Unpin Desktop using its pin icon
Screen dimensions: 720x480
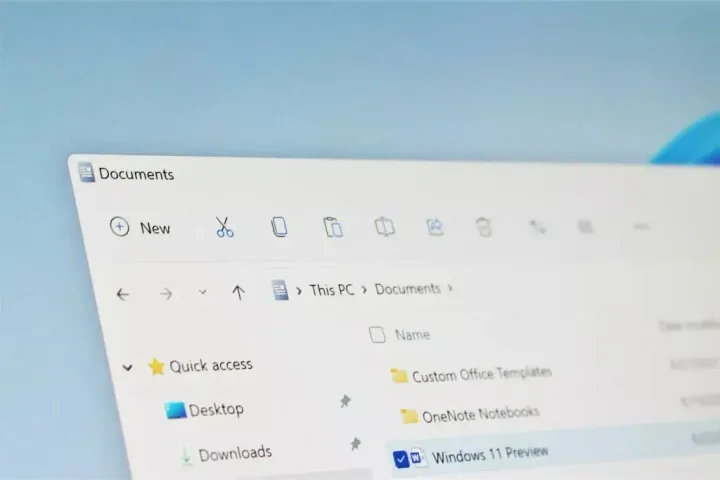345,401
